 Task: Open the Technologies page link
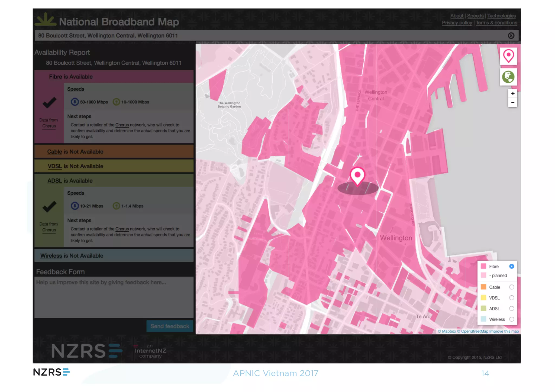501,16
